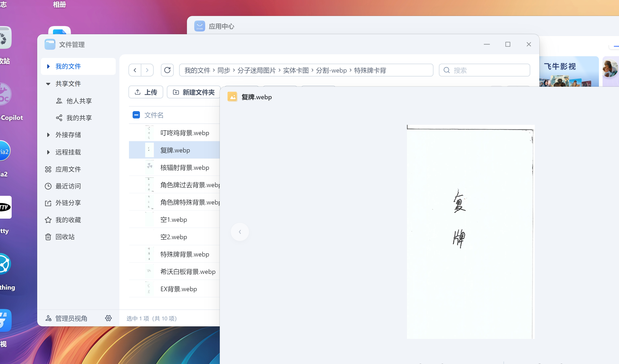Open 回收站 trash in sidebar
This screenshot has height=364, width=619.
click(65, 237)
